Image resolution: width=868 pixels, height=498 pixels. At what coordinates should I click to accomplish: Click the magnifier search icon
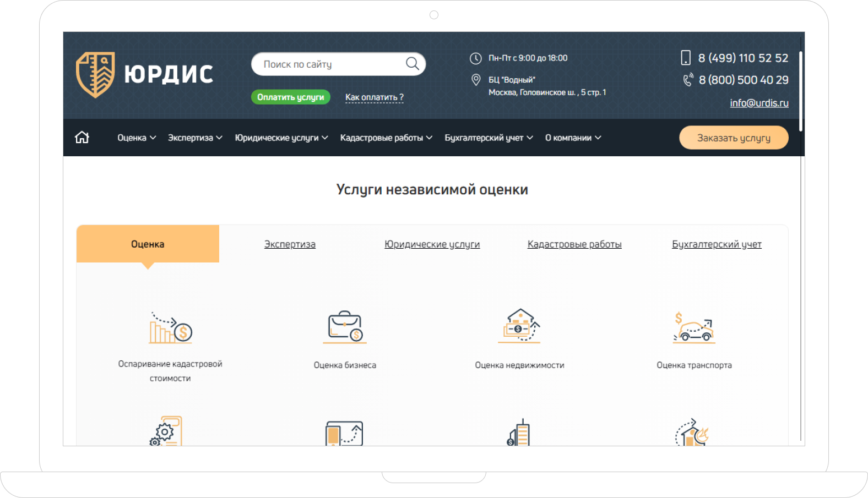point(412,64)
